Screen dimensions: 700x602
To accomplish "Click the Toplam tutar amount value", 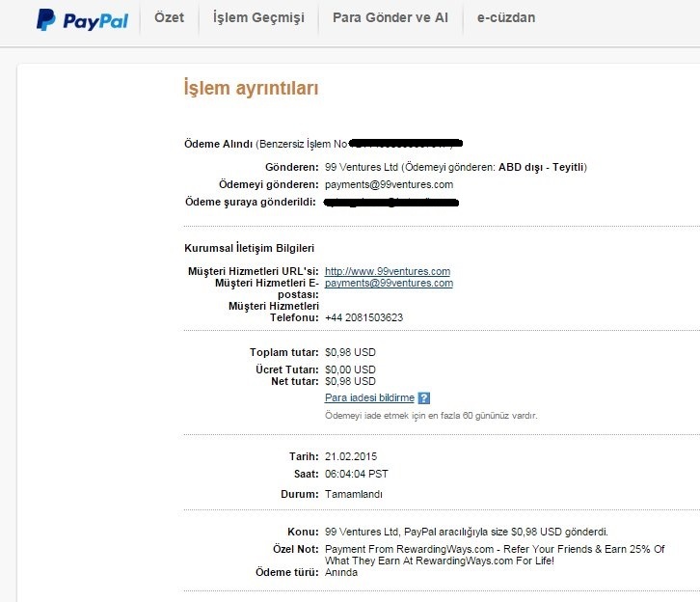I will point(350,352).
